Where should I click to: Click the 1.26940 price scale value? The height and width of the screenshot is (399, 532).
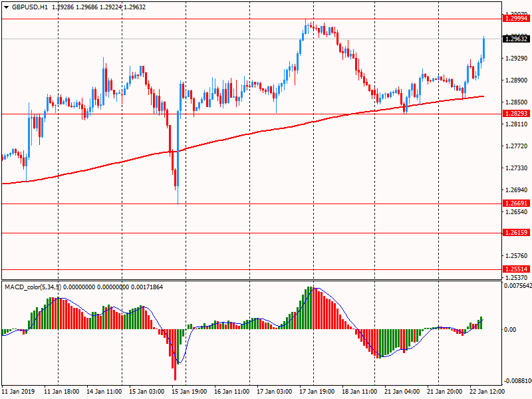pos(517,190)
